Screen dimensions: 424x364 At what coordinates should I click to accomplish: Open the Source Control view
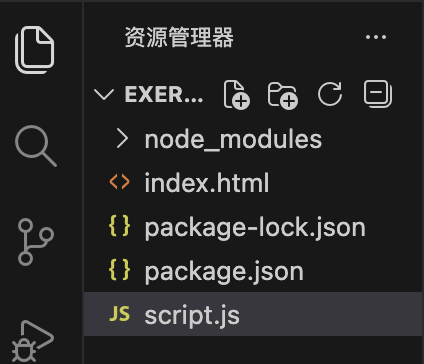[36, 242]
